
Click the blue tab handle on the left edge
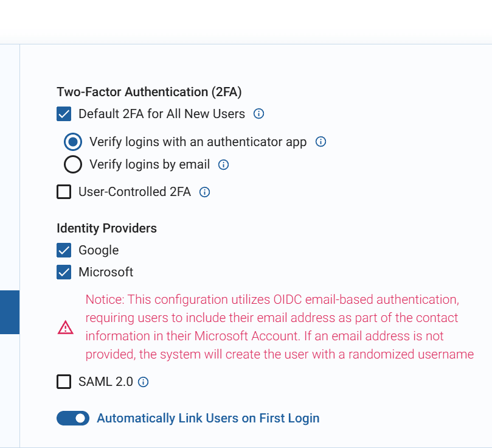tap(9, 312)
